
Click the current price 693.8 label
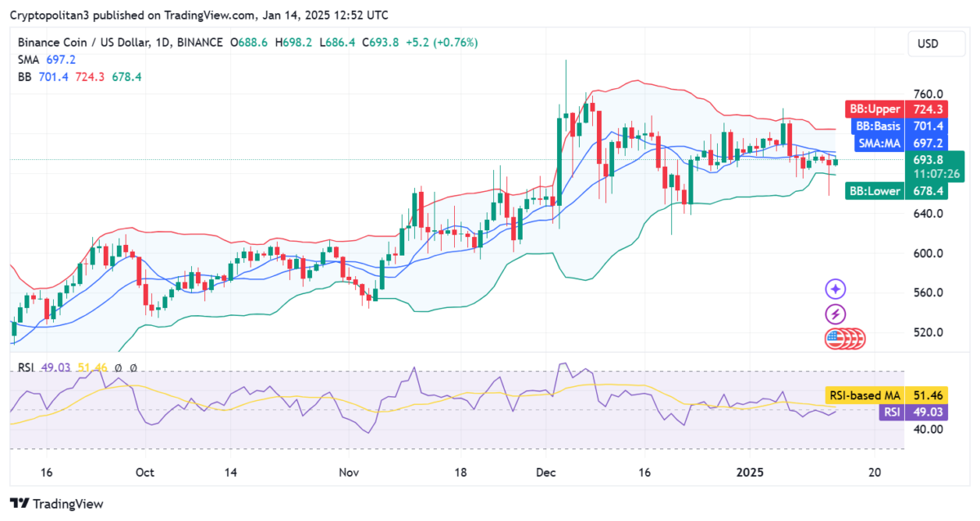click(929, 159)
